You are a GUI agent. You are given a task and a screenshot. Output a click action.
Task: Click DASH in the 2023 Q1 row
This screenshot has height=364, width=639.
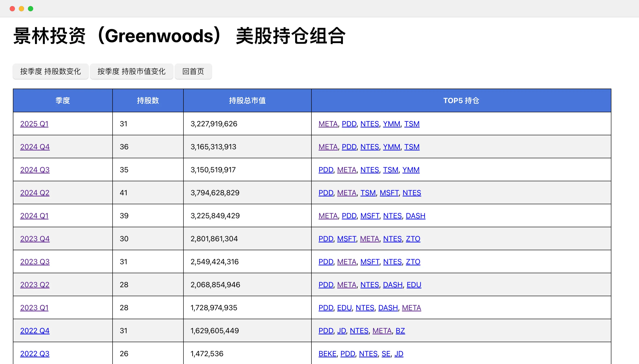pos(388,308)
